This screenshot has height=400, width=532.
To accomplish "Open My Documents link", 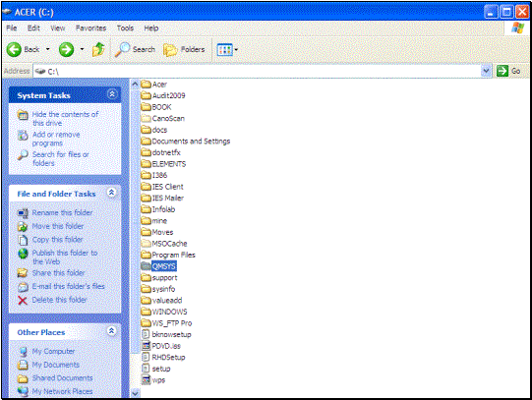I will click(56, 365).
